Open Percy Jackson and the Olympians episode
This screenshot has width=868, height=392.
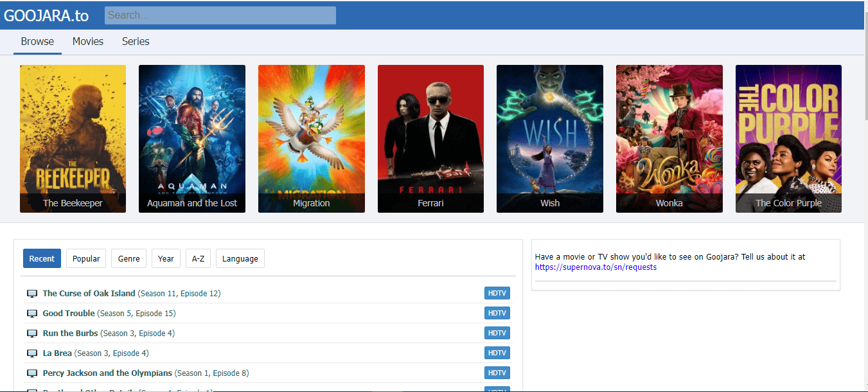pos(146,373)
